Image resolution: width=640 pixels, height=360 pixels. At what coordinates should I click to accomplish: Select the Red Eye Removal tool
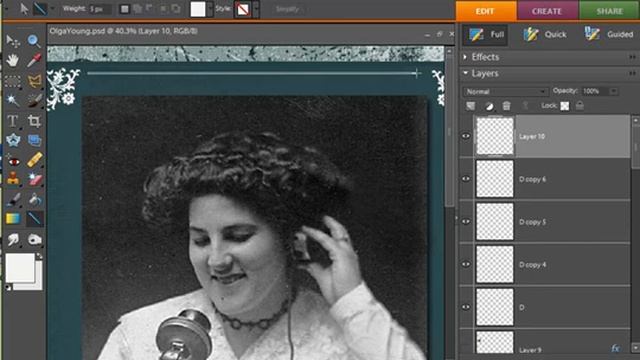pyautogui.click(x=13, y=160)
